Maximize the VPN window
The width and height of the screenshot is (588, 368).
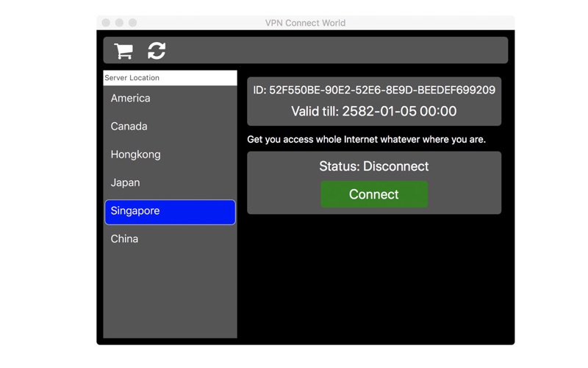tap(132, 23)
